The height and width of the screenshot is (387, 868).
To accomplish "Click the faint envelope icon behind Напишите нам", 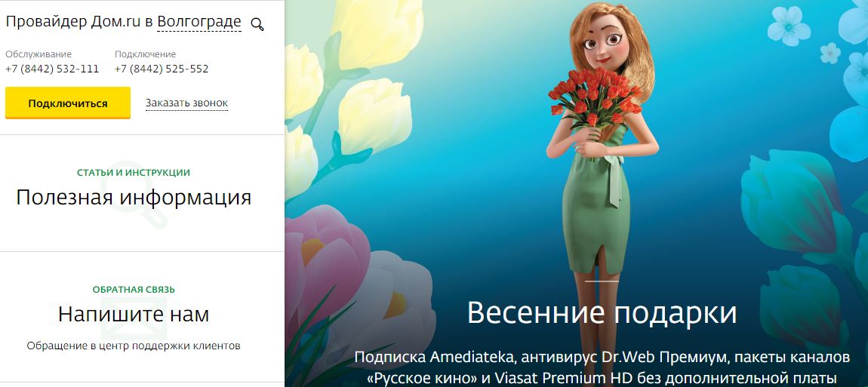I will [x=134, y=315].
